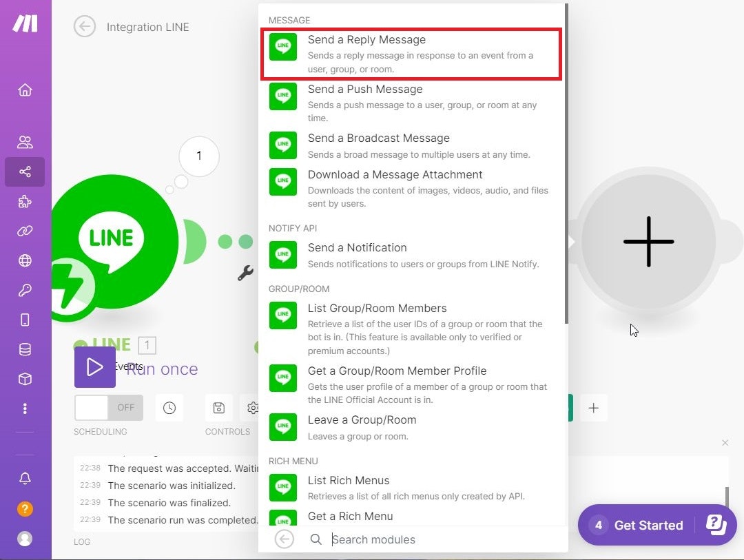The image size is (744, 560).
Task: Open the Team users icon
Action: click(25, 142)
